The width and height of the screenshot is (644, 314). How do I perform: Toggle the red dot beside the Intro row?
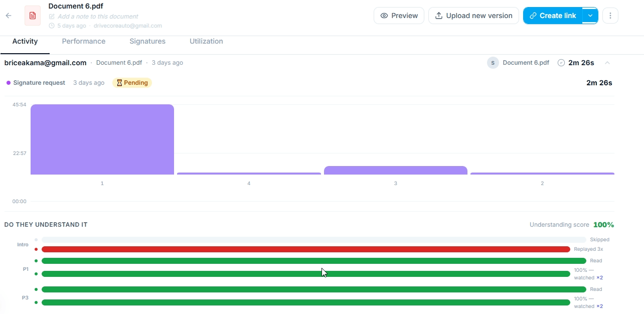[35, 249]
